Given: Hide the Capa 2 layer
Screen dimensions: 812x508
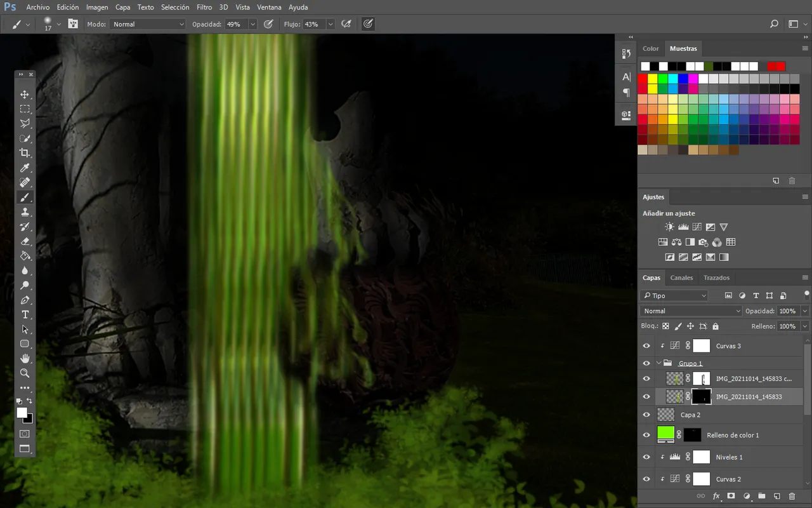Looking at the screenshot, I should pyautogui.click(x=646, y=415).
